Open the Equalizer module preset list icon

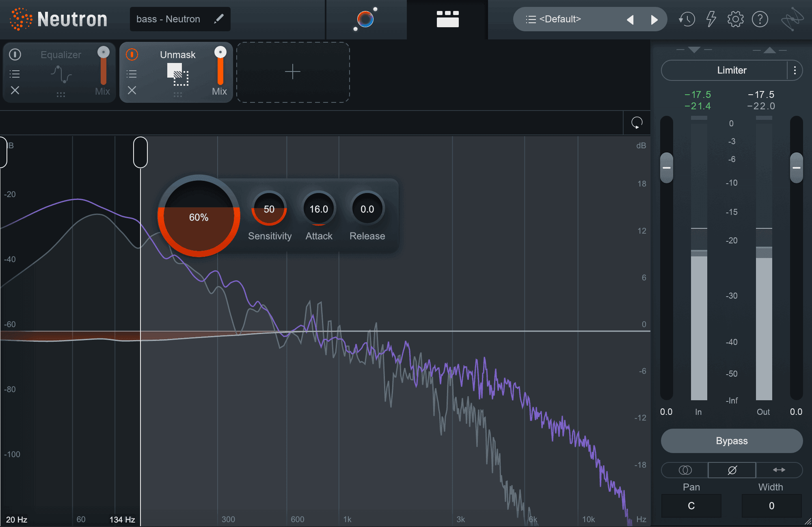coord(15,74)
